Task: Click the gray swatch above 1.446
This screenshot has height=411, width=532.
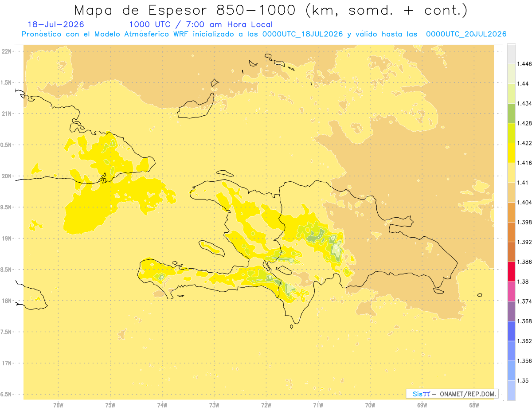Action: [x=511, y=54]
